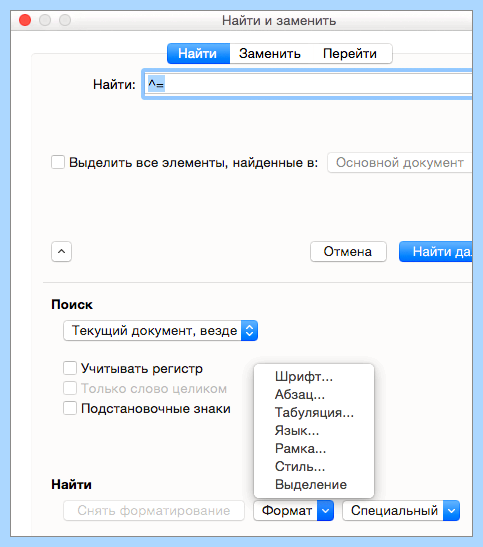483x547 pixels.
Task: Click the Найти search input field
Action: point(308,84)
